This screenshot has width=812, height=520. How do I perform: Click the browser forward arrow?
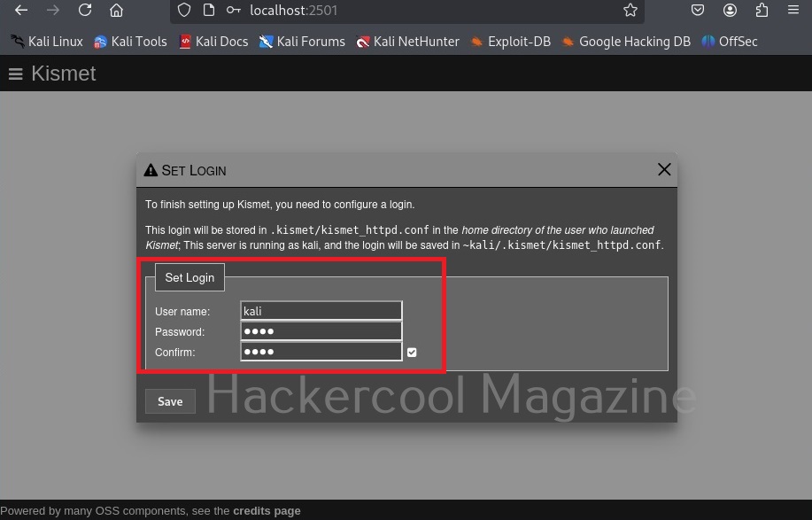pyautogui.click(x=53, y=10)
